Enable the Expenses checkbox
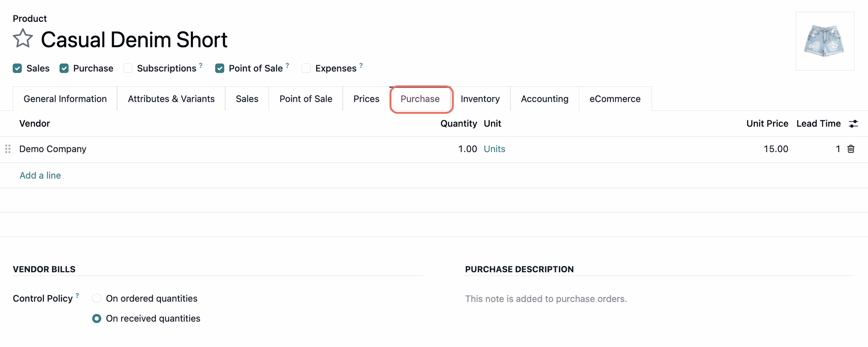This screenshot has width=868, height=347. (306, 68)
